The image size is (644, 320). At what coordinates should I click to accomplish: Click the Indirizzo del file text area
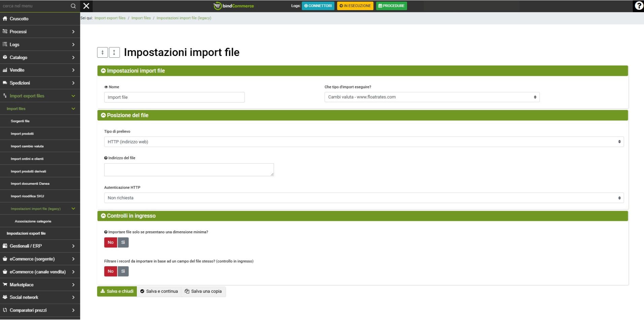click(x=189, y=170)
